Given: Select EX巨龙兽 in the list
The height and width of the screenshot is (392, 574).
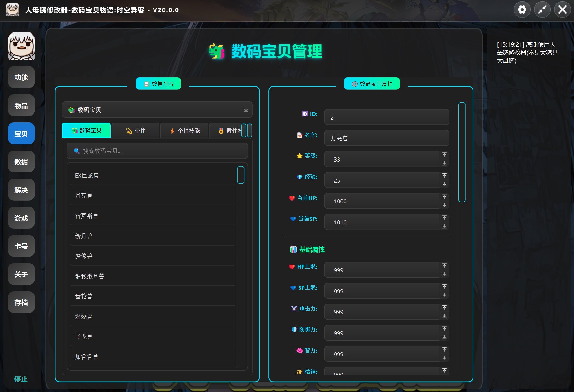Looking at the screenshot, I should tap(153, 175).
